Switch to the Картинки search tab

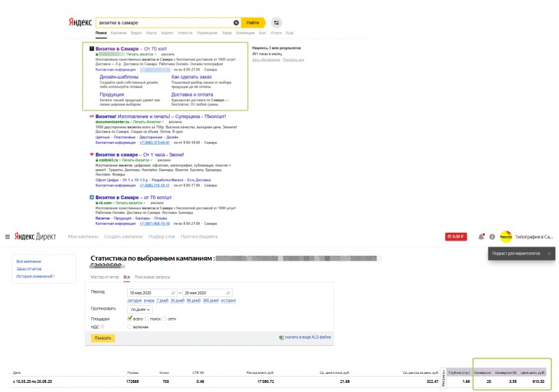pyautogui.click(x=119, y=33)
